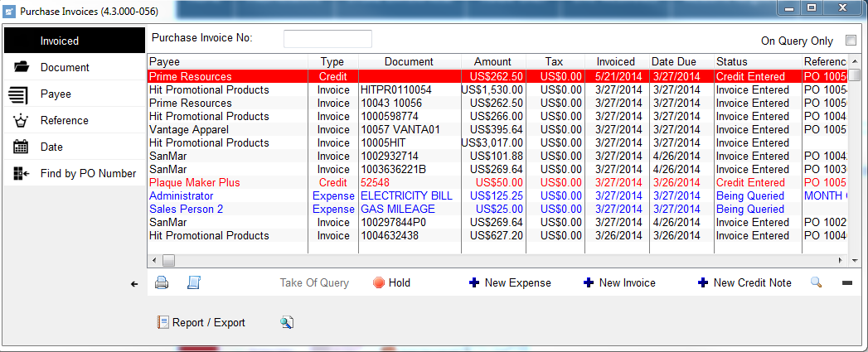Select document 1003636221B cell

coord(410,169)
